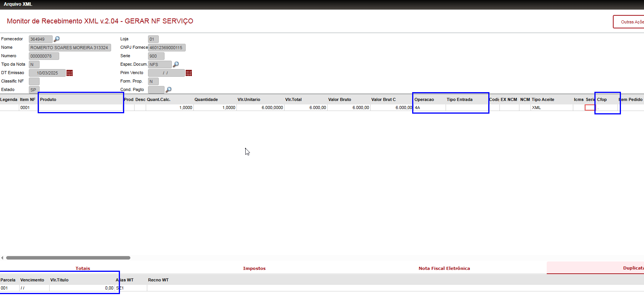The height and width of the screenshot is (301, 644).
Task: Click the Form. Prop. field
Action: [153, 81]
